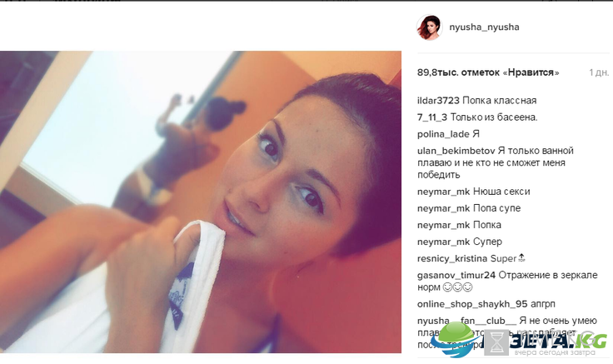Viewport: 613px width, 364px height.
Task: Open commenter nyusha__fan__club__ profile
Action: (x=466, y=321)
